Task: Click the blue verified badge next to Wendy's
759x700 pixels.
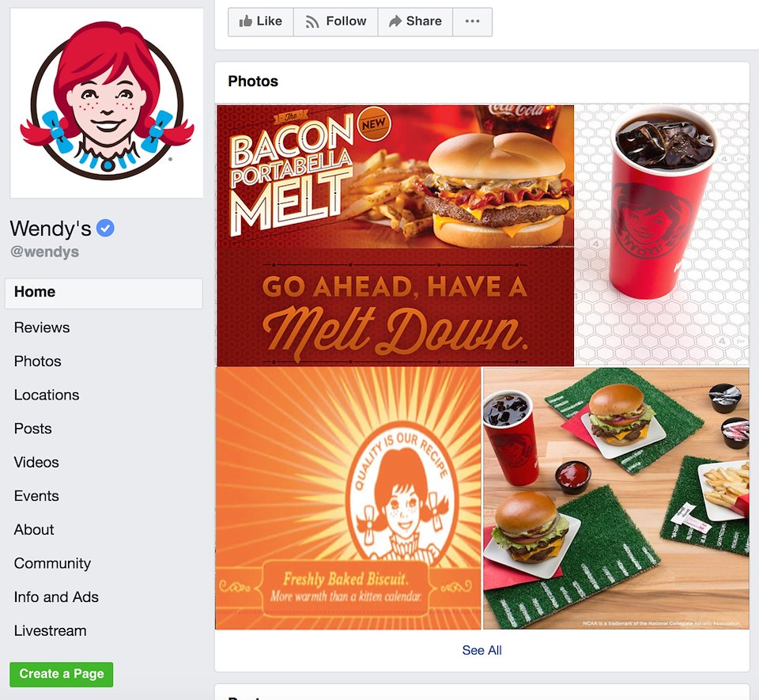Action: (105, 228)
